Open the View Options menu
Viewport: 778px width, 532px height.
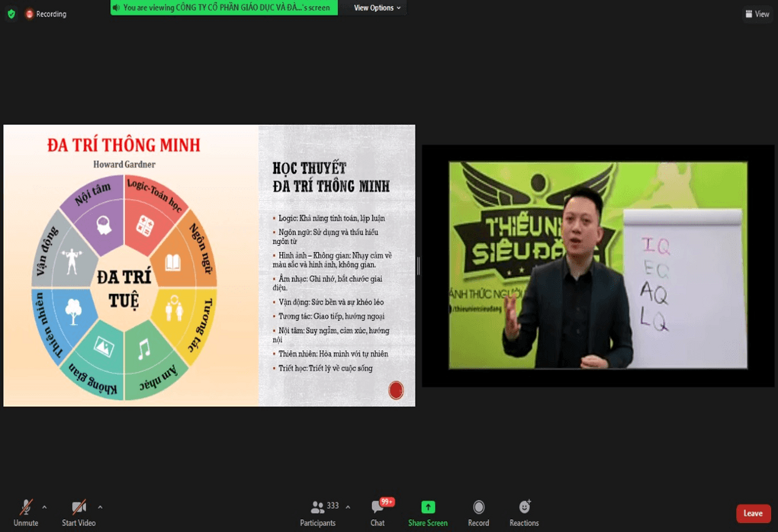click(377, 8)
